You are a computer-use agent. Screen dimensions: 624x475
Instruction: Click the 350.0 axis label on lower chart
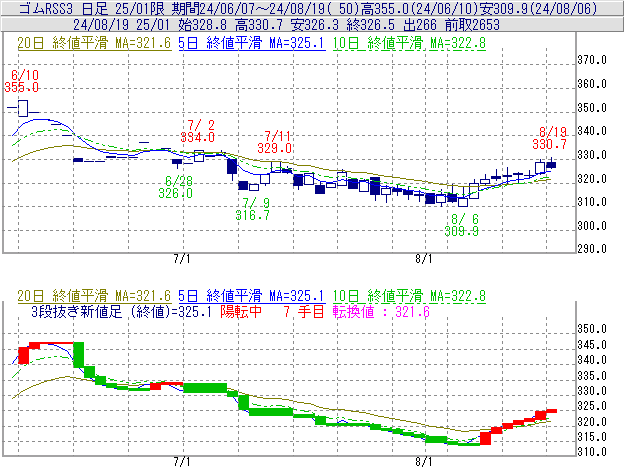[592, 329]
